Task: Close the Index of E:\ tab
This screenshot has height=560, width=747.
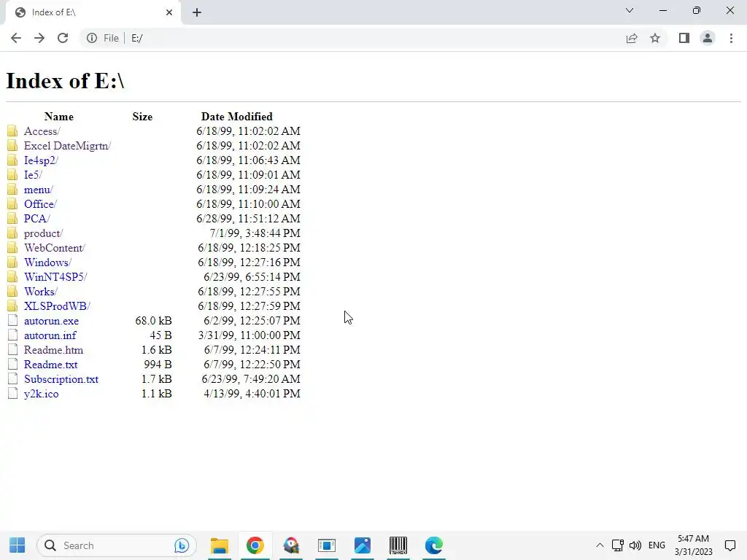Action: [169, 12]
